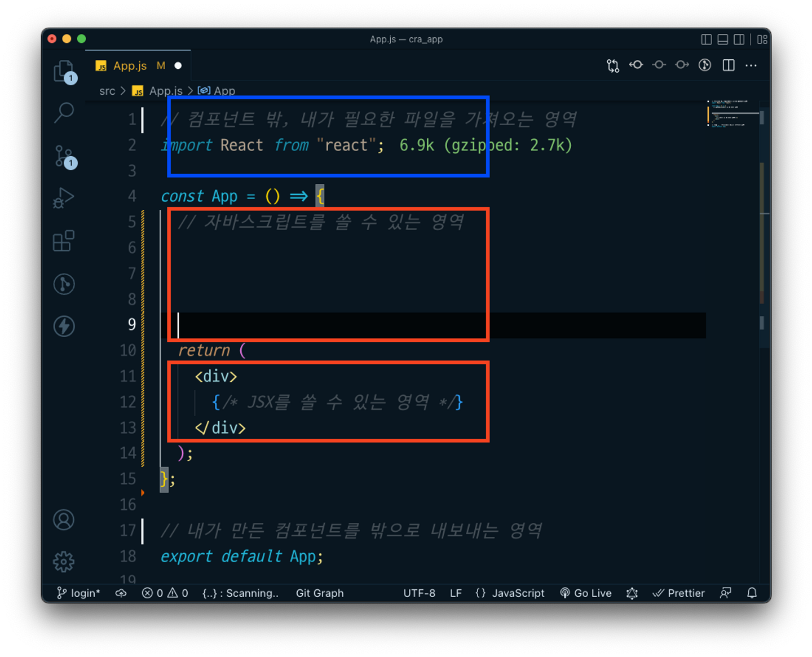Open the Explorer file icon in the sidebar
The height and width of the screenshot is (657, 812).
pos(64,72)
